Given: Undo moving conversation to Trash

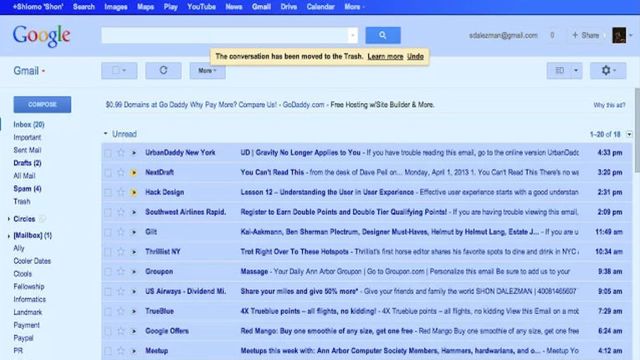Looking at the screenshot, I should pyautogui.click(x=415, y=57).
